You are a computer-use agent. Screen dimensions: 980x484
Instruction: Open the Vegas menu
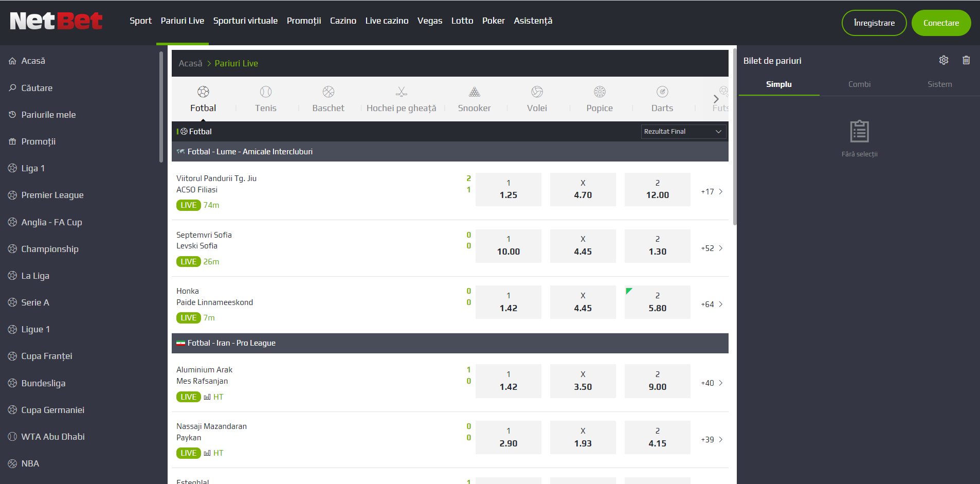430,21
